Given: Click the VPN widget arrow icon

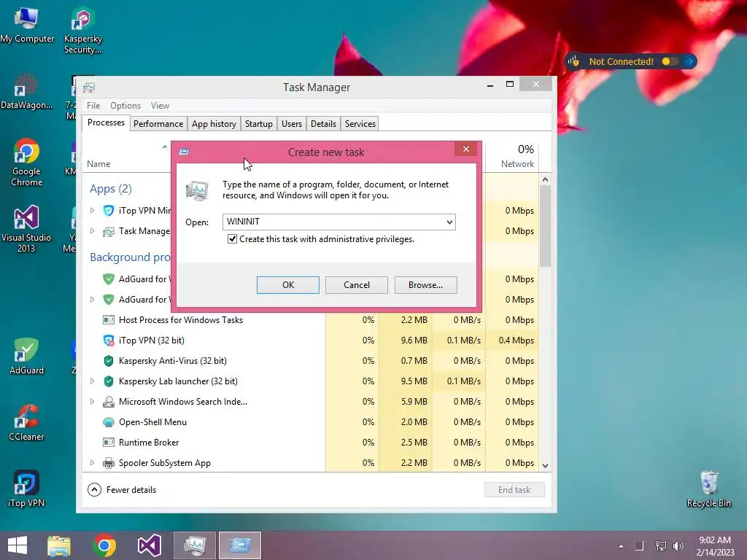Looking at the screenshot, I should (x=689, y=61).
